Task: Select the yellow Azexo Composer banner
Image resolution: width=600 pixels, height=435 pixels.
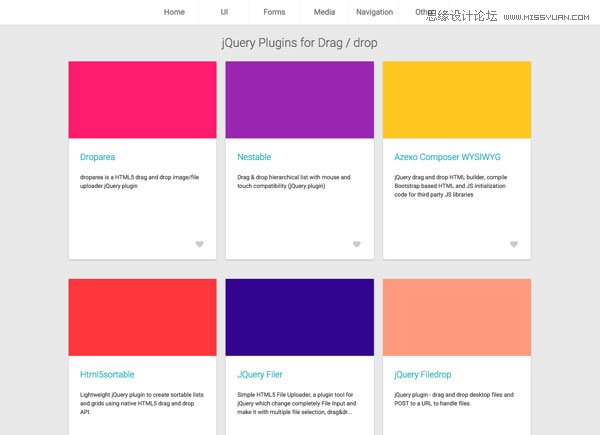Action: [456, 100]
